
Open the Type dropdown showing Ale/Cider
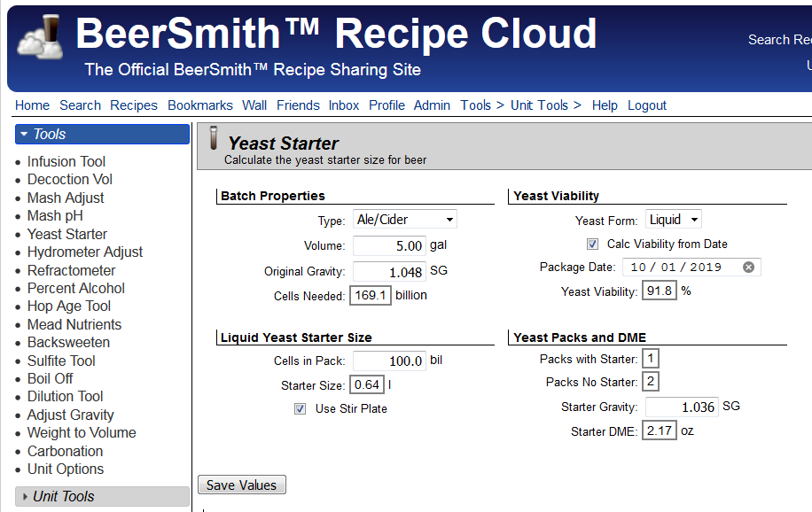point(405,220)
